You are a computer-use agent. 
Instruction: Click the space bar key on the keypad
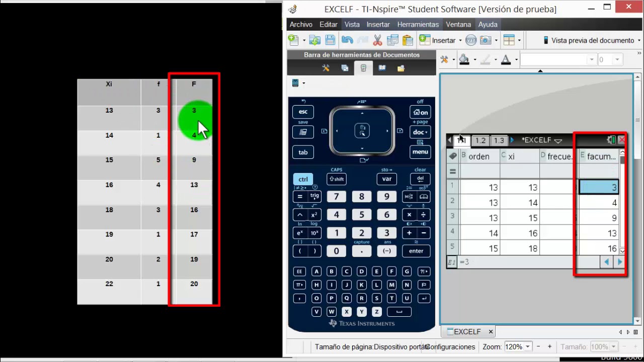coord(399,312)
